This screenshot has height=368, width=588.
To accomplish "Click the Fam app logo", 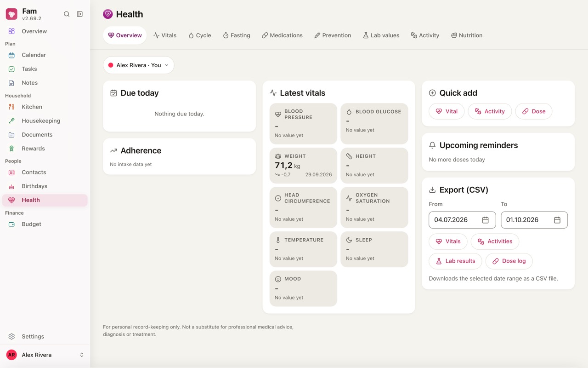I will click(x=11, y=14).
